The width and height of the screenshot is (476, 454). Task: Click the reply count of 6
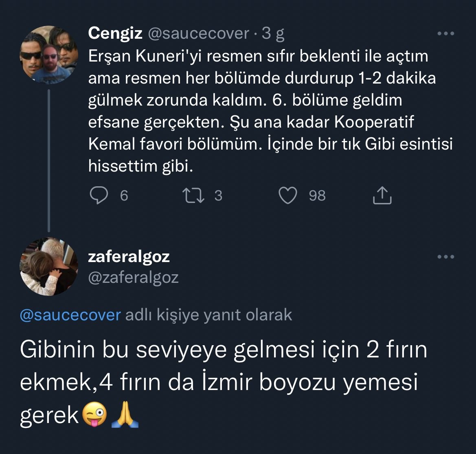124,196
